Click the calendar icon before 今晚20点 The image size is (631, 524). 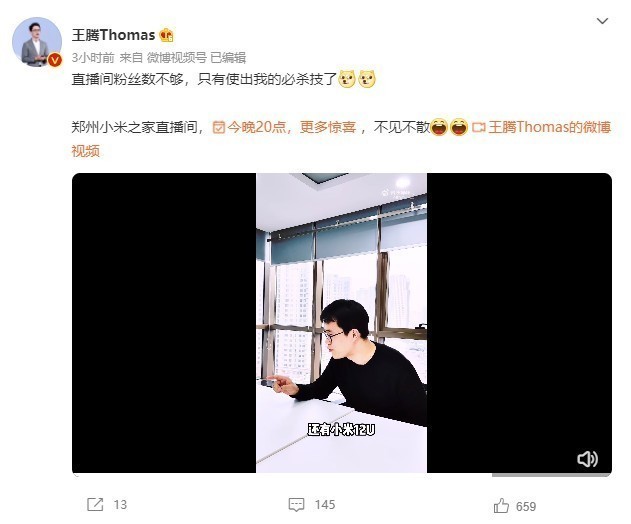219,128
